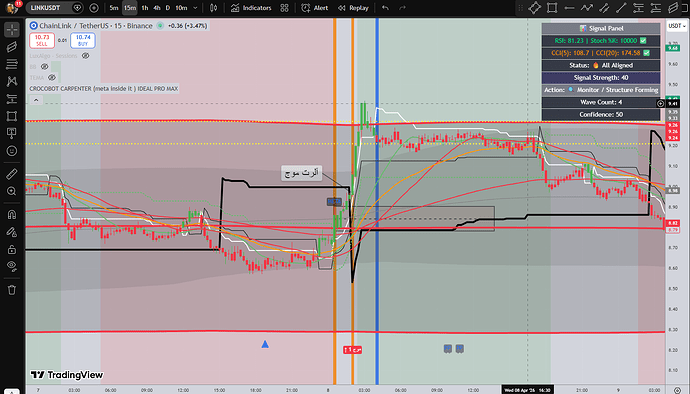Open the Fibonacci and Gann tools
690x394 pixels.
[12, 64]
